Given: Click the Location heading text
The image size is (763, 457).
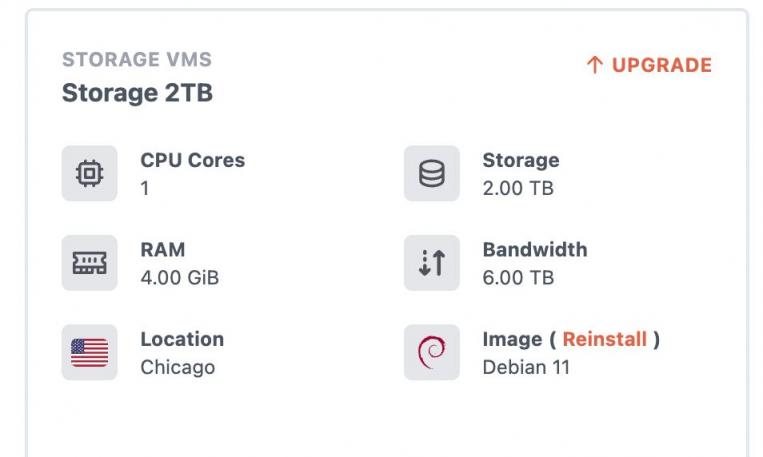Looking at the screenshot, I should pyautogui.click(x=182, y=339).
